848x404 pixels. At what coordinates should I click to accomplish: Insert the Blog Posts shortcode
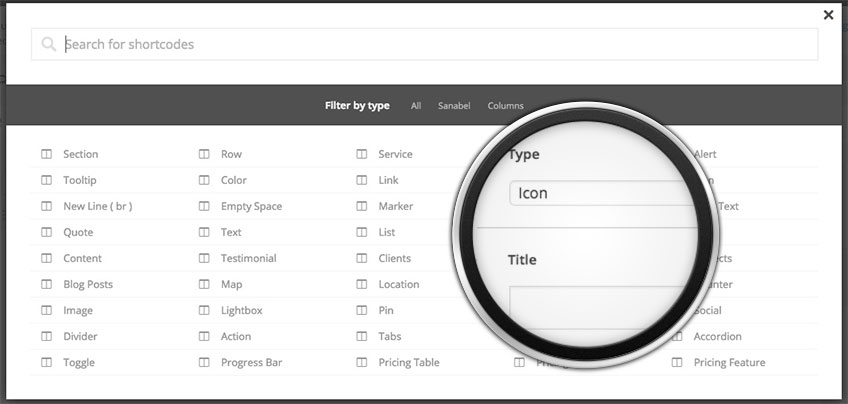[88, 285]
